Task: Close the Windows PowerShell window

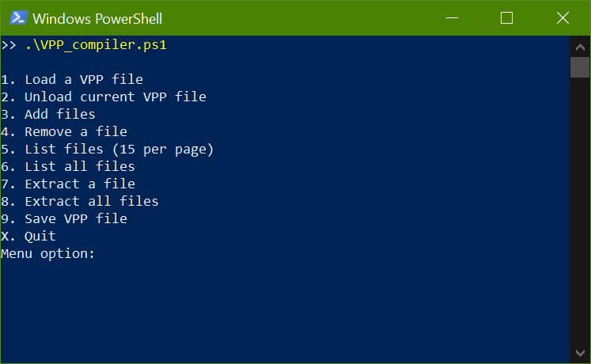Action: (563, 17)
